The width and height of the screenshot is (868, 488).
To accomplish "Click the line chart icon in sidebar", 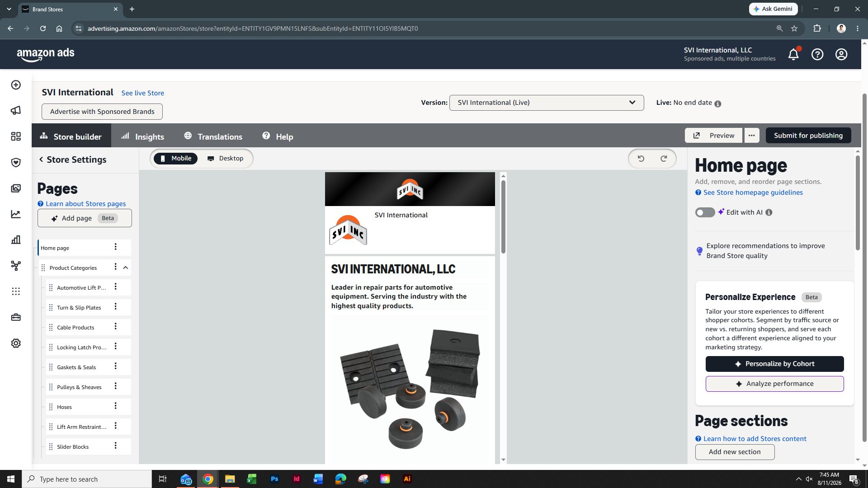I will pos(16,214).
